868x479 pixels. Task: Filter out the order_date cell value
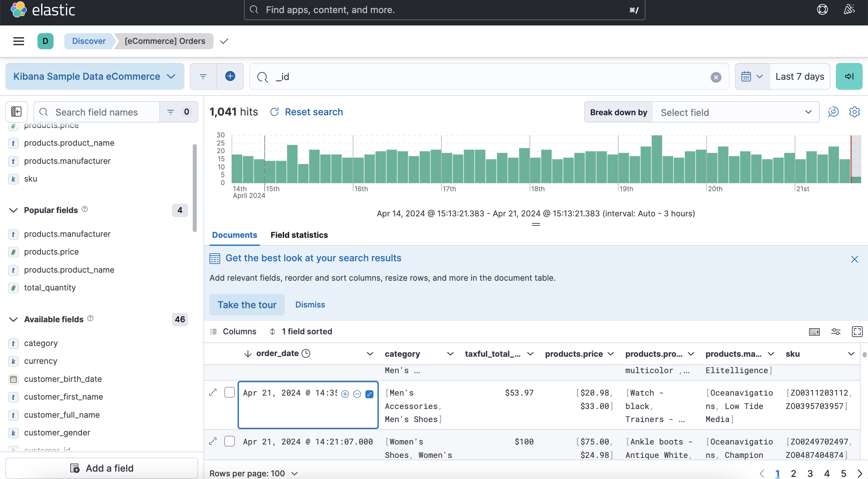(x=357, y=394)
